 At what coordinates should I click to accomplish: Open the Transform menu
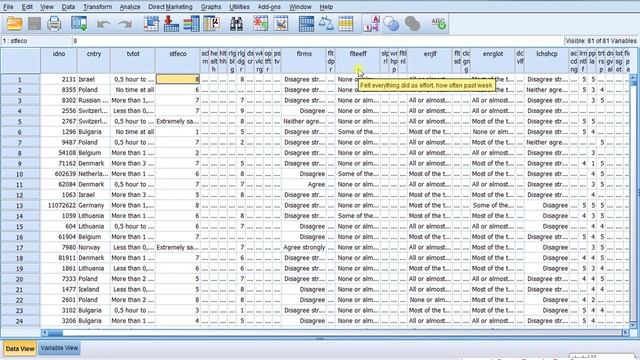point(98,7)
